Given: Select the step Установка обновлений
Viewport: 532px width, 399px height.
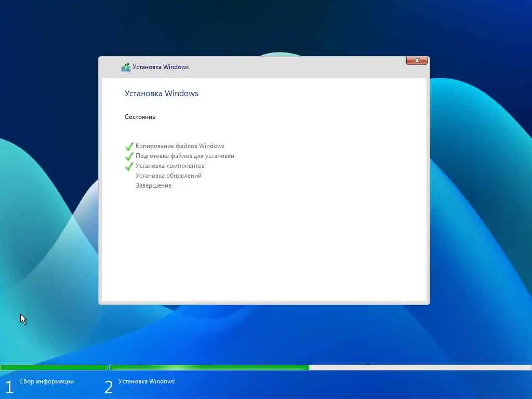Looking at the screenshot, I should pos(168,176).
